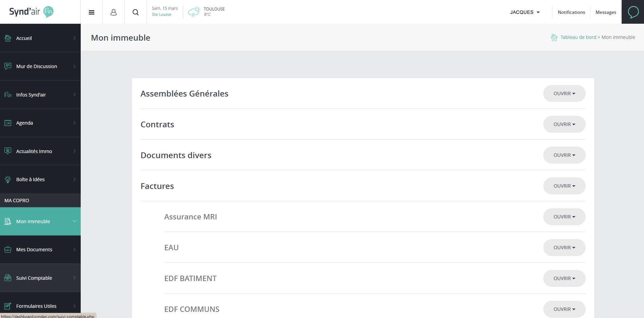Click the breadcrumb home icon
This screenshot has height=318, width=644.
(x=554, y=37)
